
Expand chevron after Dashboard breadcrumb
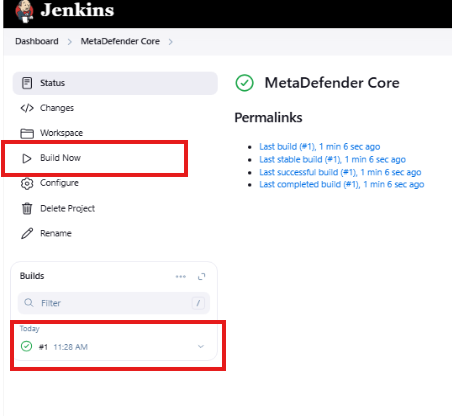[70, 42]
